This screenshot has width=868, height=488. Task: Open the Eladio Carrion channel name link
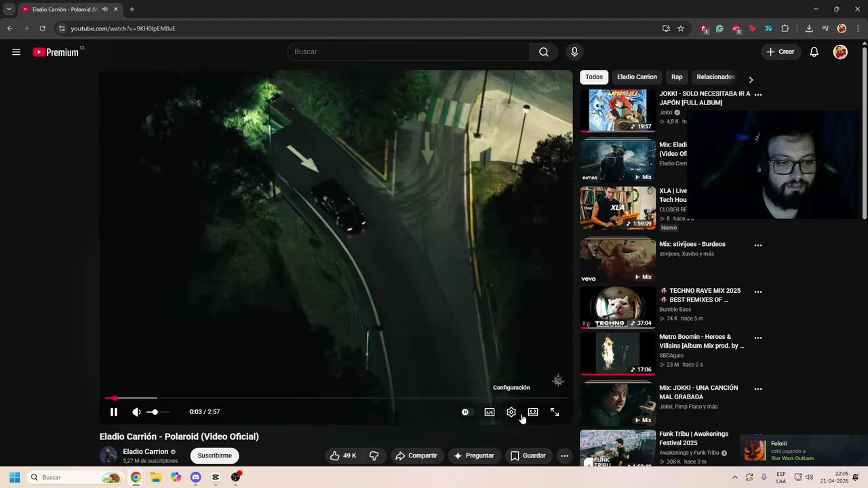click(145, 451)
